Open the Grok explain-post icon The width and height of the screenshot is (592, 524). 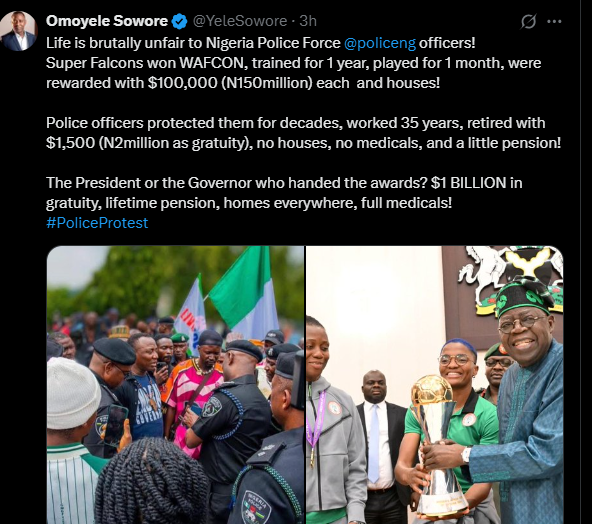[528, 22]
